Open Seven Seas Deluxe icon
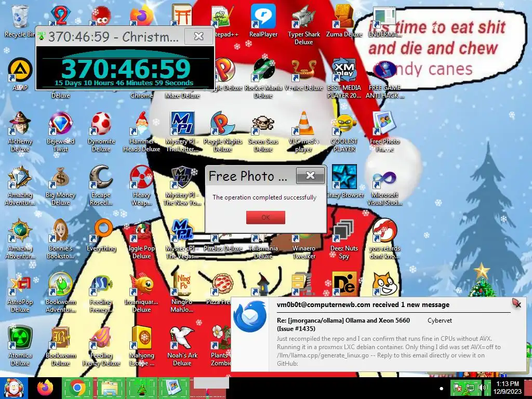 [x=263, y=131]
